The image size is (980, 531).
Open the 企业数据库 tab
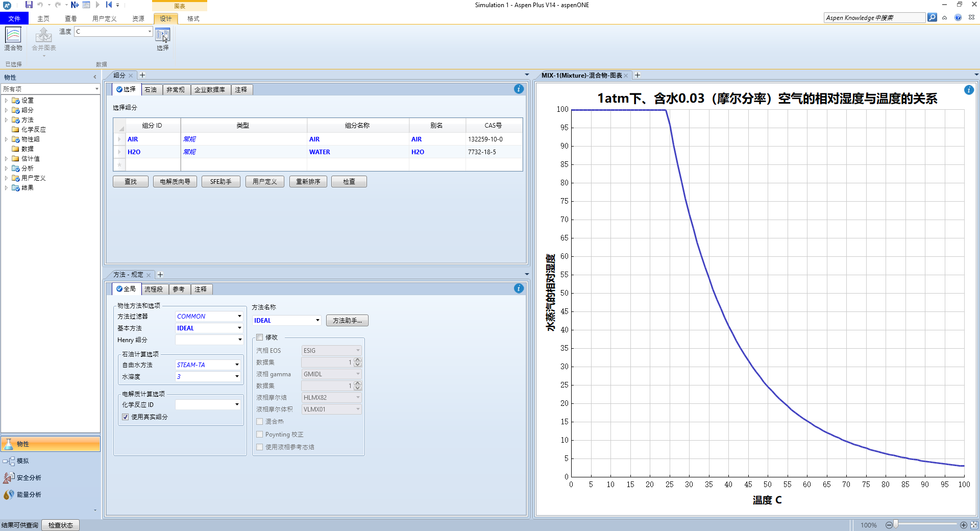(210, 89)
